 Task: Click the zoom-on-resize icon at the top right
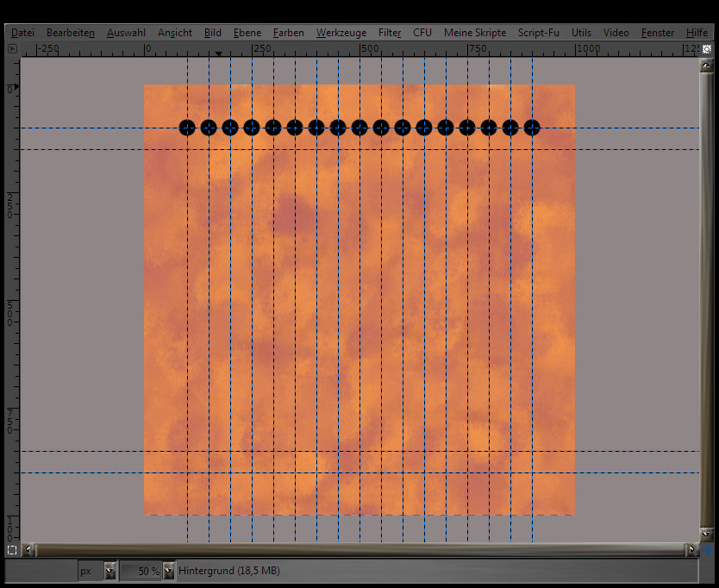(x=706, y=49)
